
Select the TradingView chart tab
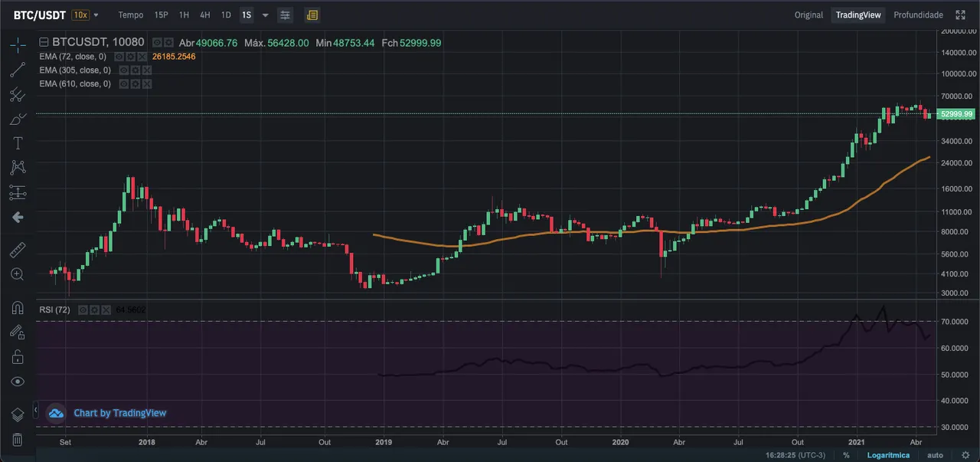point(858,15)
